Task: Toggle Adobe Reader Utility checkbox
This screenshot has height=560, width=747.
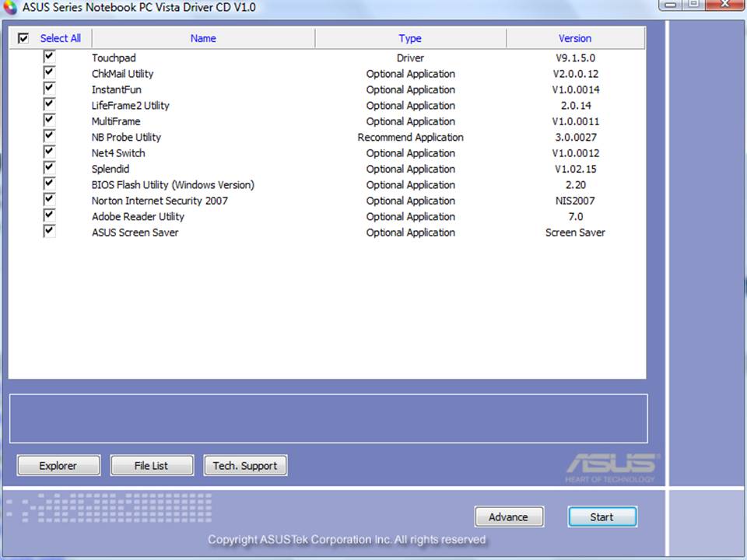Action: pos(49,215)
